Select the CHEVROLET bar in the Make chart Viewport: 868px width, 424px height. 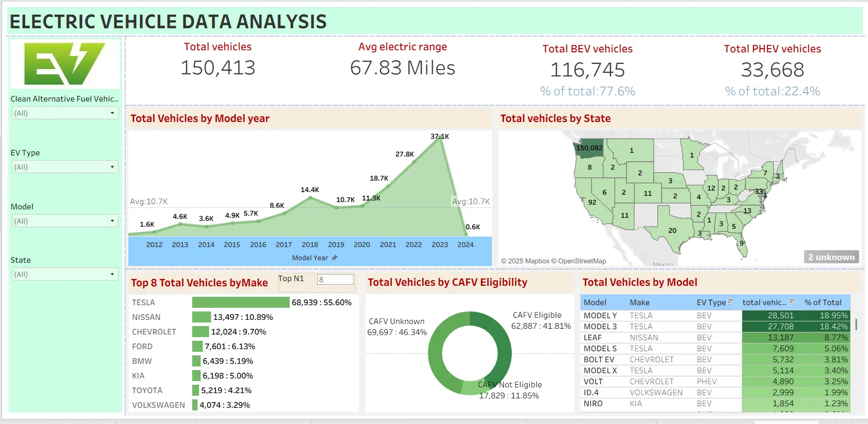(x=201, y=332)
